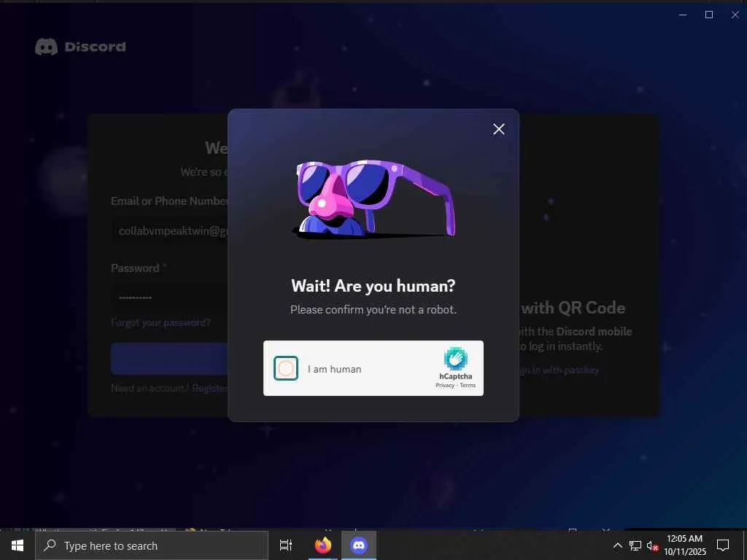Close the 'Are you human?' dialog
The height and width of the screenshot is (560, 747).
click(499, 129)
